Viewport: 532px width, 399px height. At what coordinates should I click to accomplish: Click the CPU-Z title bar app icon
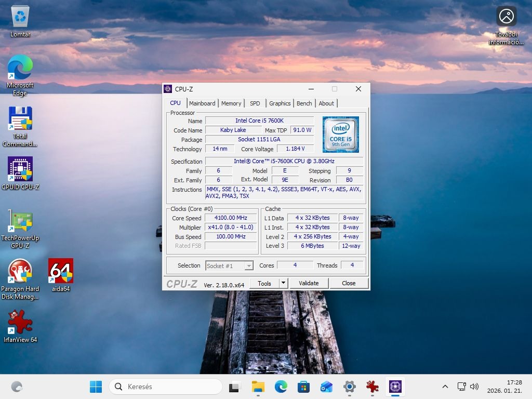pyautogui.click(x=168, y=89)
